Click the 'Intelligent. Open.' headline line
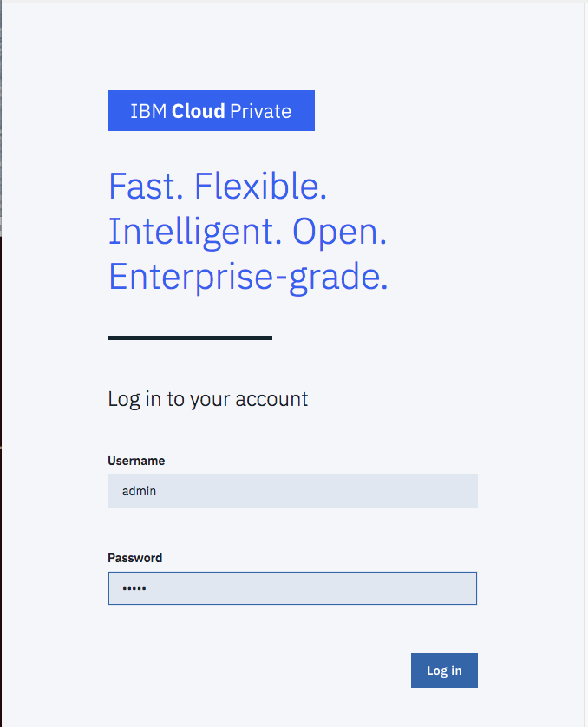This screenshot has width=588, height=727. coord(247,232)
